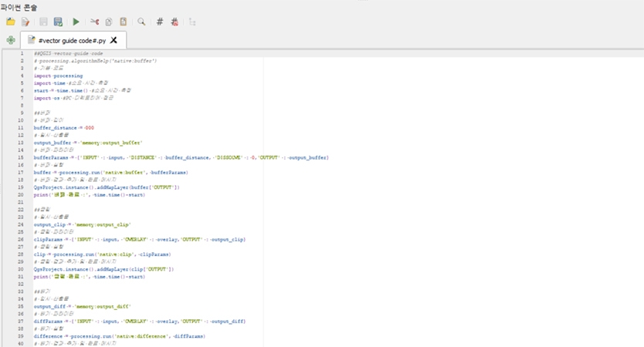This screenshot has width=644, height=347.
Task: Select the #vector guide code#.py tab
Action: click(x=73, y=40)
